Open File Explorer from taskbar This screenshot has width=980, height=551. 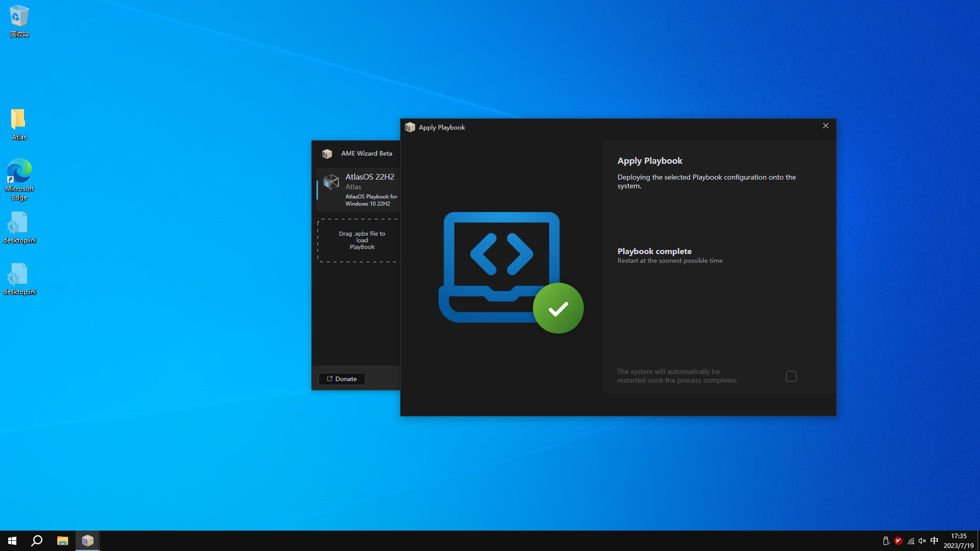click(62, 541)
